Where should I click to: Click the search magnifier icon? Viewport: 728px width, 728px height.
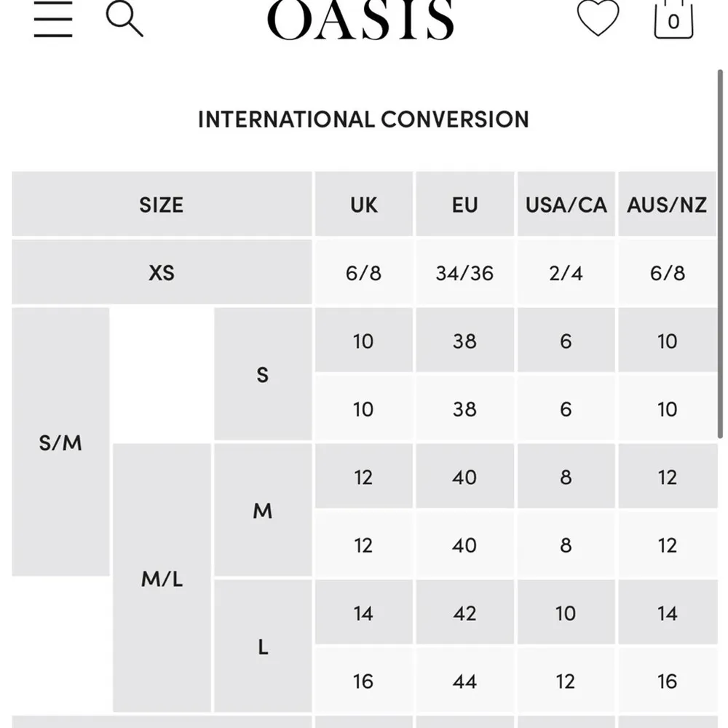(x=124, y=20)
